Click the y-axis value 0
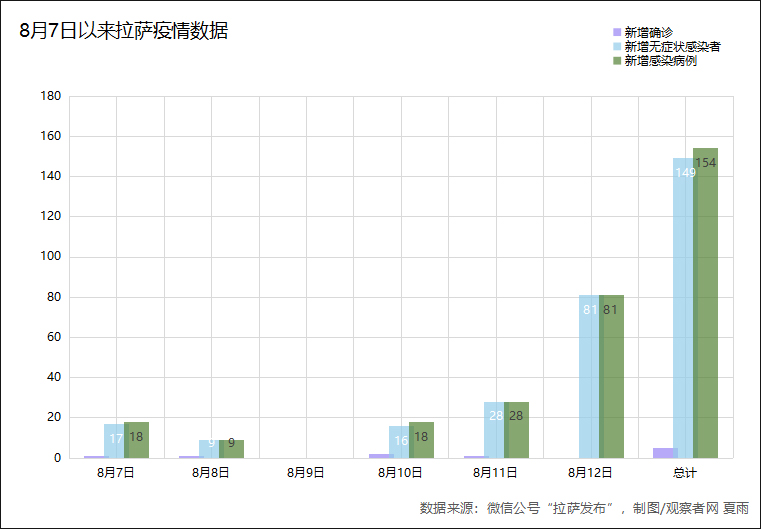The image size is (761, 529). pos(58,458)
